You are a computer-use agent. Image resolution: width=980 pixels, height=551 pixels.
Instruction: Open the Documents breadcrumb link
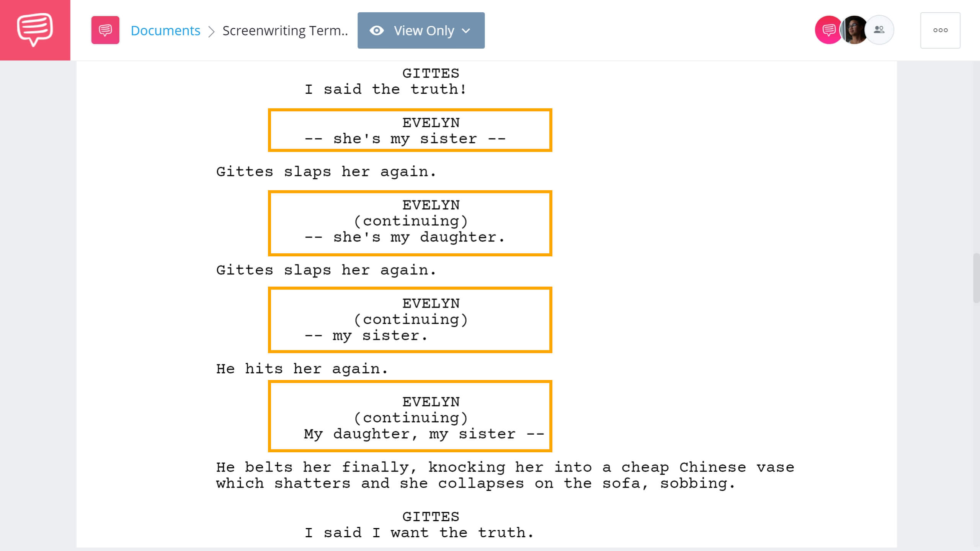164,29
